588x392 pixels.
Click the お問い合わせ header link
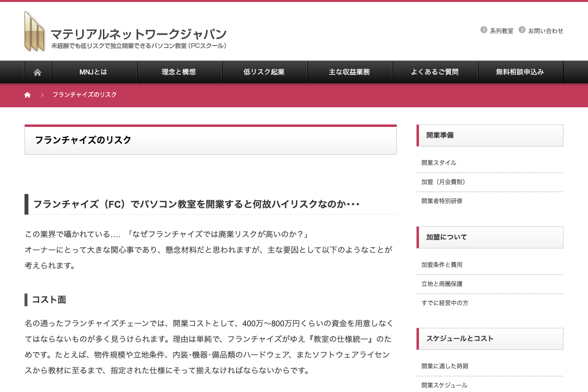(546, 31)
